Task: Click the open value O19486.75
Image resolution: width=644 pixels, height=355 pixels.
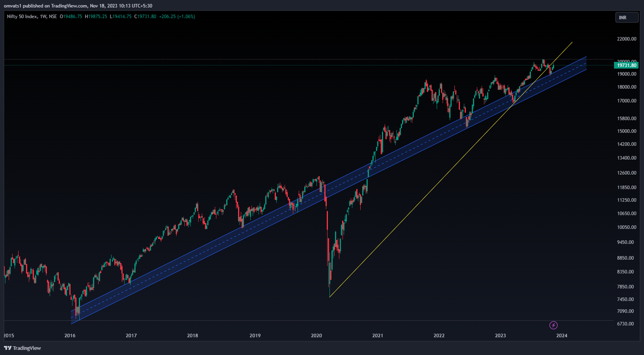Action: (71, 17)
